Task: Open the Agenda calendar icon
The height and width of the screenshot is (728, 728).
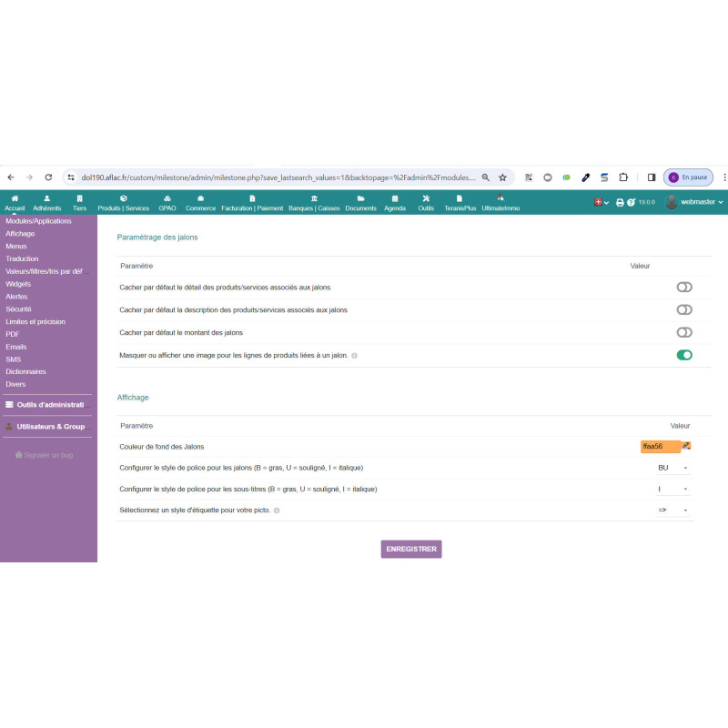Action: [395, 198]
